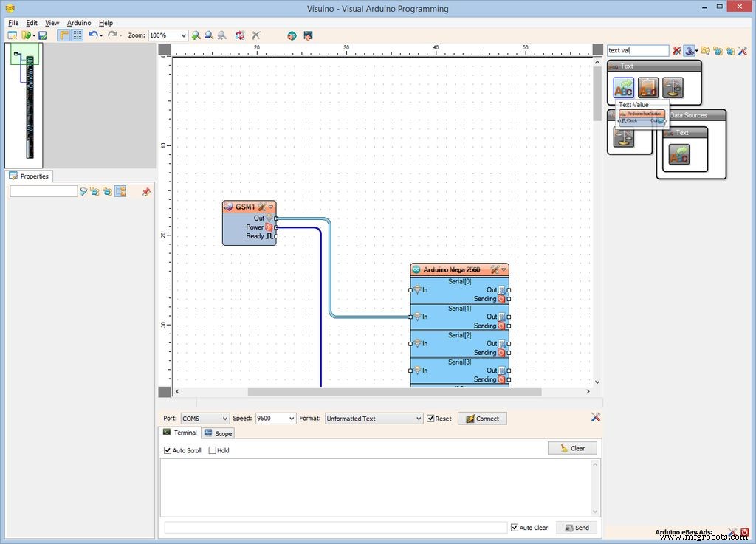This screenshot has height=544, width=756.
Task: Click the delete X icon in the toolbar
Action: (256, 35)
